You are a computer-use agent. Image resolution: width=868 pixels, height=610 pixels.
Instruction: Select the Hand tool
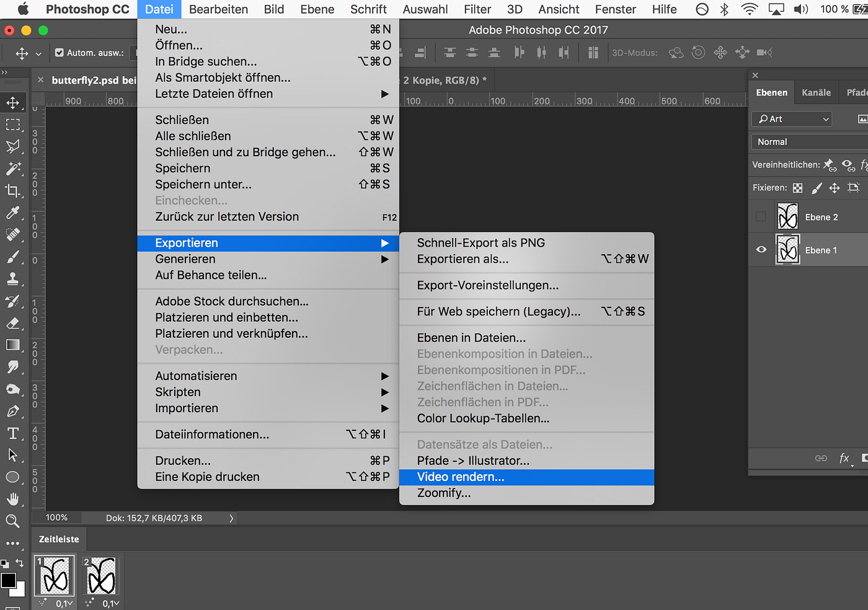(13, 499)
